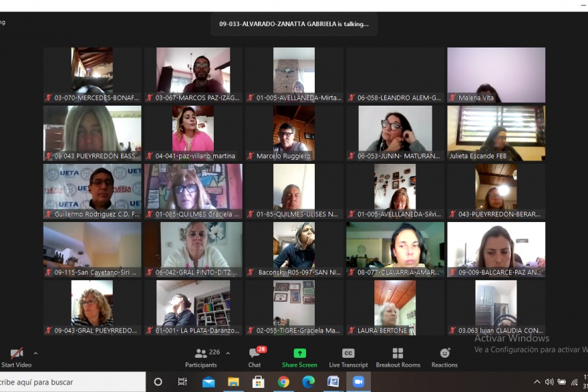
Task: Open the Reactions smiley menu
Action: (445, 353)
